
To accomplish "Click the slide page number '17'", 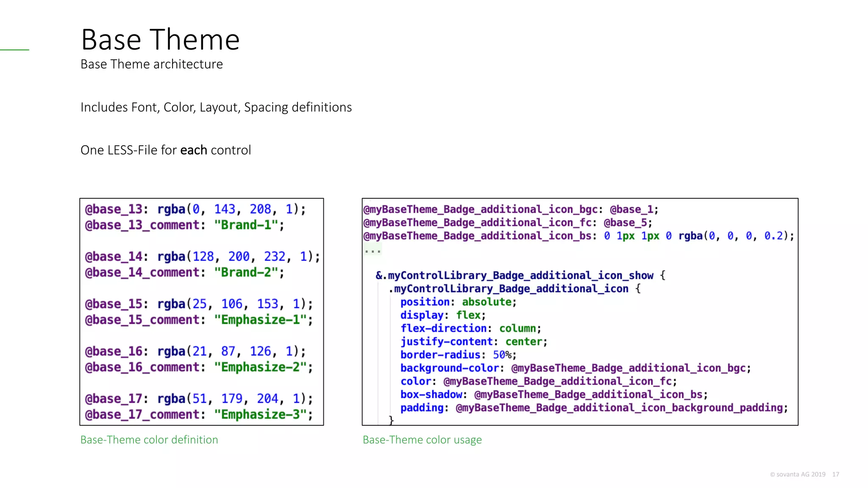I will [836, 474].
